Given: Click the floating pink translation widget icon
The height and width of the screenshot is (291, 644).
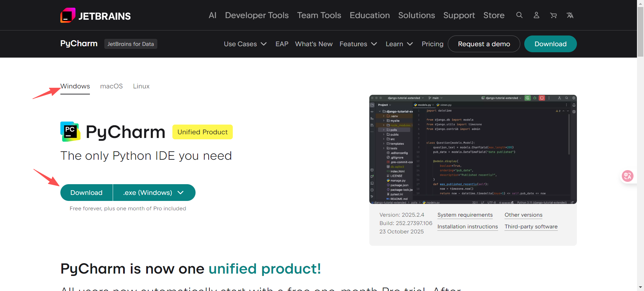Looking at the screenshot, I should click(627, 176).
